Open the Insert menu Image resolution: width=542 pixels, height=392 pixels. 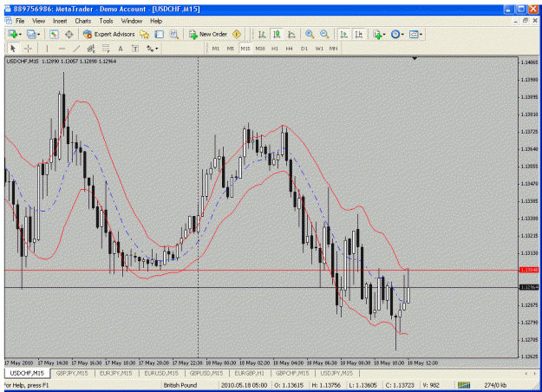point(60,21)
